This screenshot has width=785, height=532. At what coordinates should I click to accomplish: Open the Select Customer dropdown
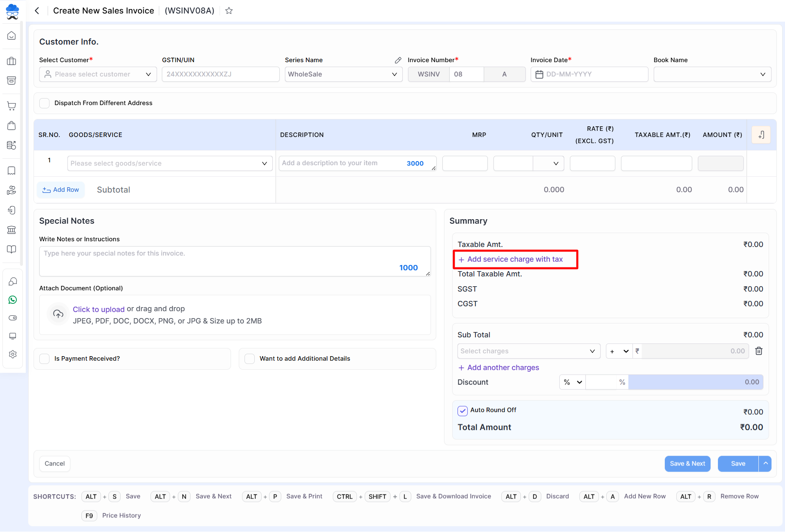pyautogui.click(x=98, y=74)
